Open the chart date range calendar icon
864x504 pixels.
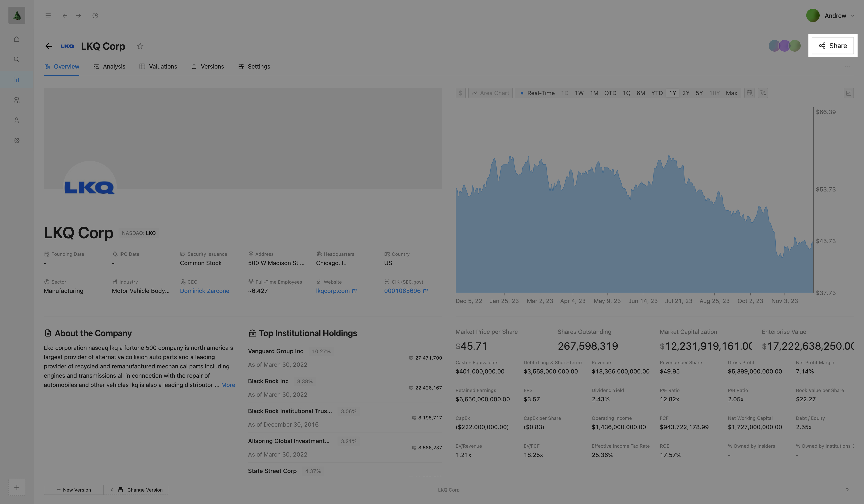749,93
